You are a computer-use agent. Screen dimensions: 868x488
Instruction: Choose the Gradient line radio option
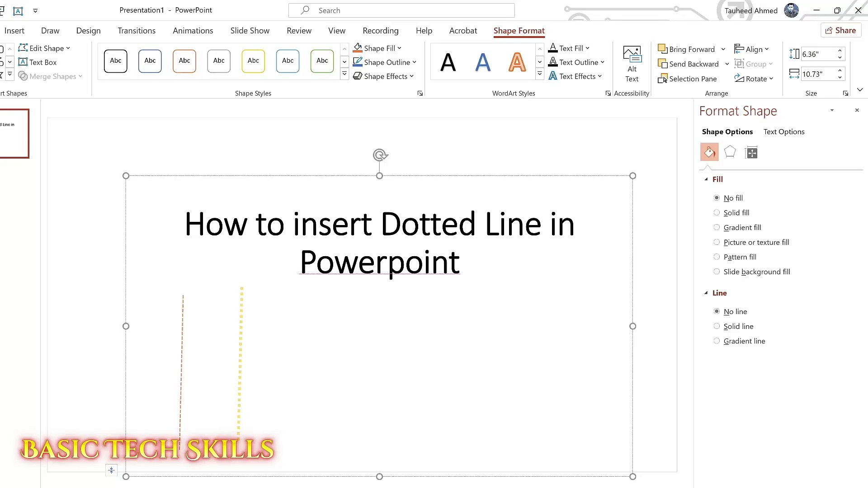(x=717, y=341)
